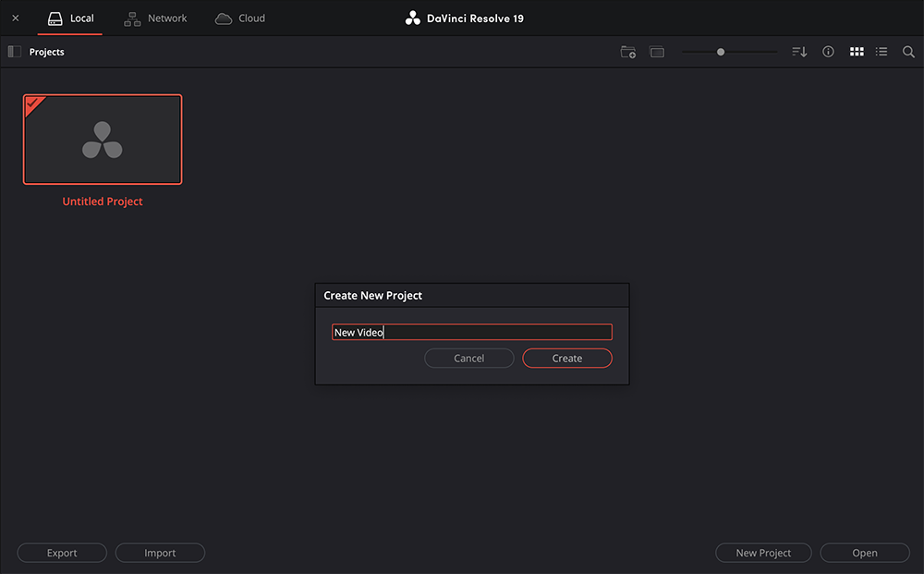924x574 pixels.
Task: Cancel the new project dialog
Action: [468, 358]
